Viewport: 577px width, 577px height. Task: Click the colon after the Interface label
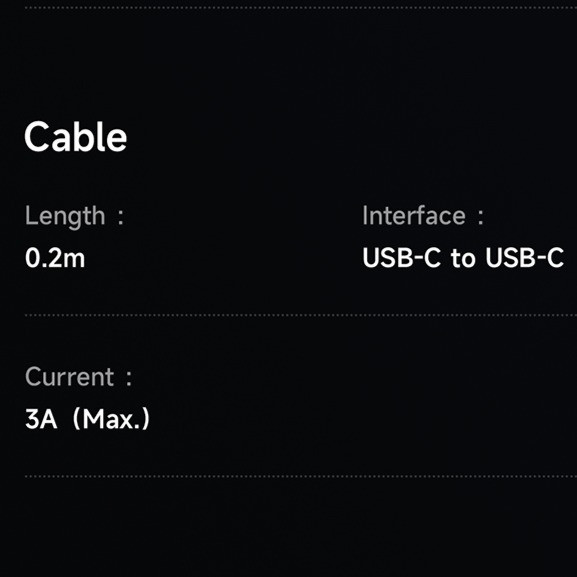[x=480, y=217]
